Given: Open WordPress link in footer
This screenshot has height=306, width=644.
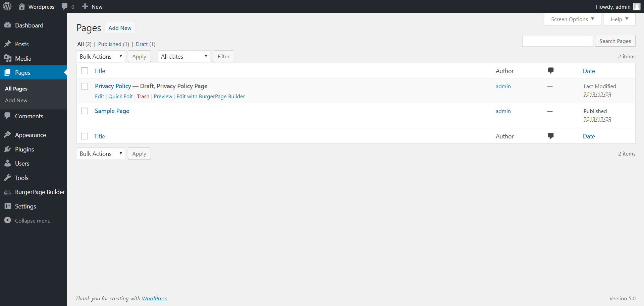Looking at the screenshot, I should point(154,298).
